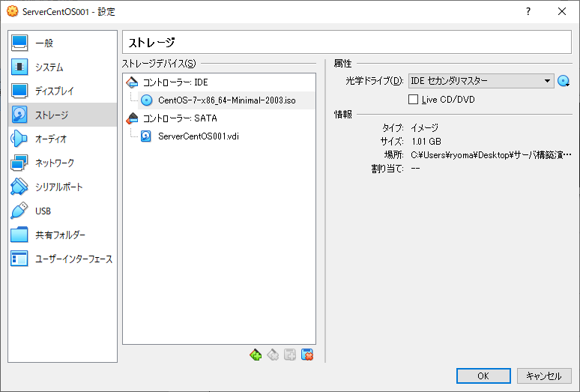Click the add new storage controller icon
Image resolution: width=580 pixels, height=392 pixels.
(256, 355)
